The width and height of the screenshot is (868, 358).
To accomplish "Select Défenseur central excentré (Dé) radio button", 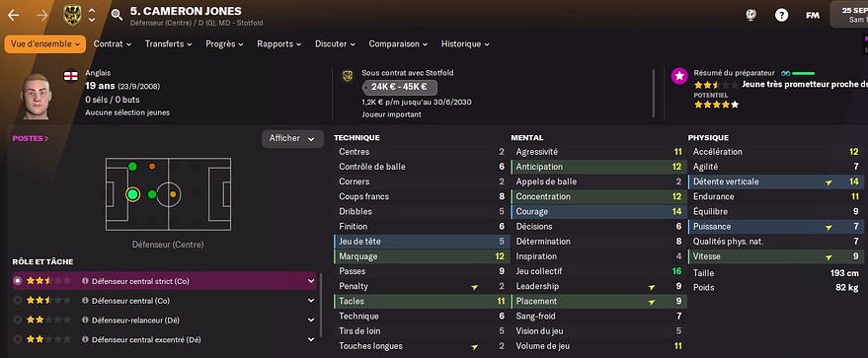I will coord(18,339).
